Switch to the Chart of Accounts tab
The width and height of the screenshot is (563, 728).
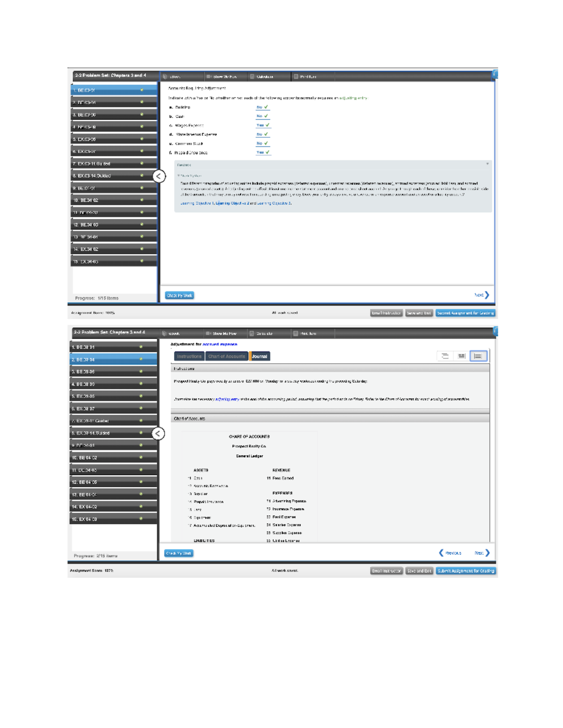tap(227, 356)
